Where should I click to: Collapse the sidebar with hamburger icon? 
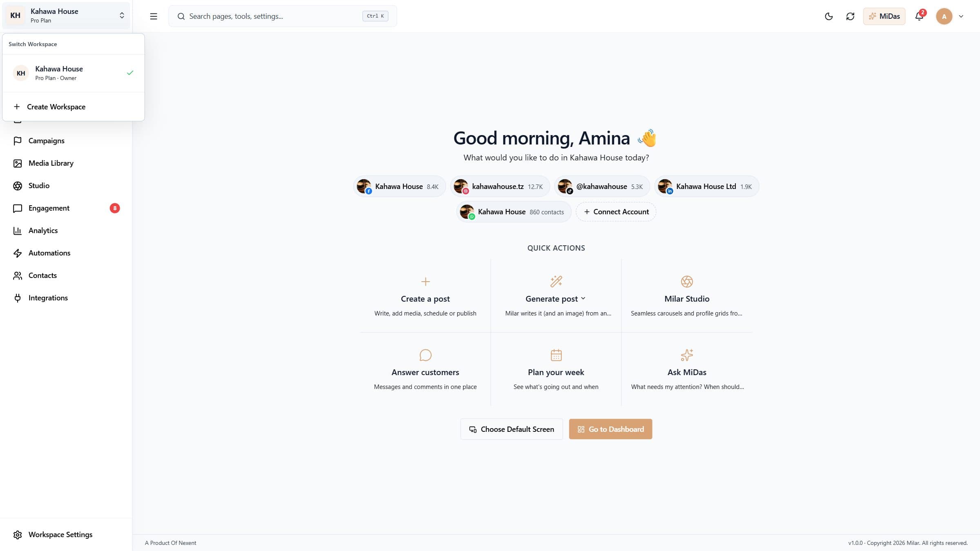(154, 16)
